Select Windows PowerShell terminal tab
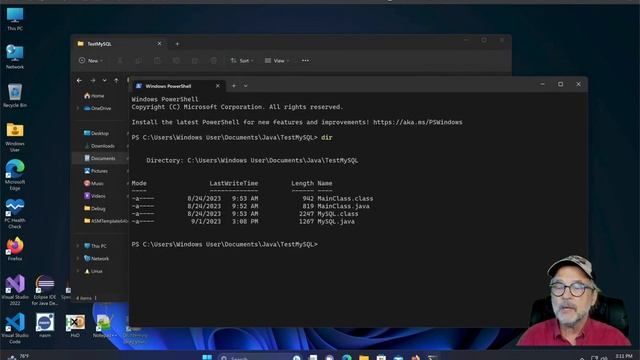This screenshot has width=640, height=360. (x=178, y=86)
